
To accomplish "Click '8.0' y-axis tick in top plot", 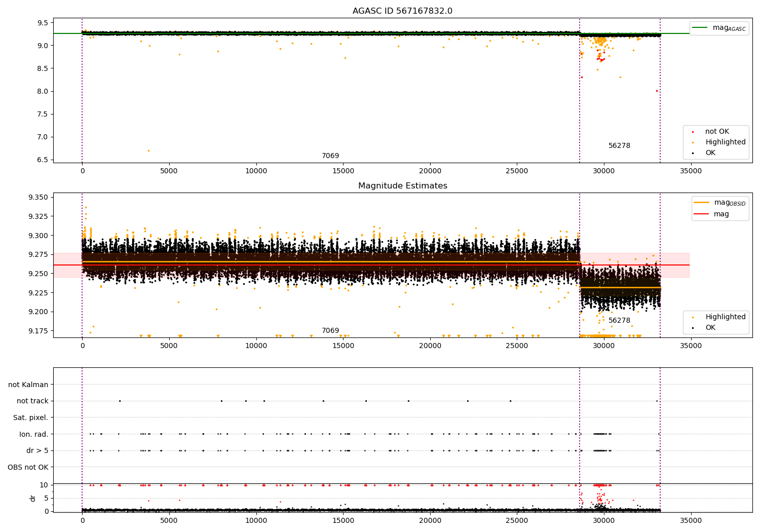I will [43, 91].
